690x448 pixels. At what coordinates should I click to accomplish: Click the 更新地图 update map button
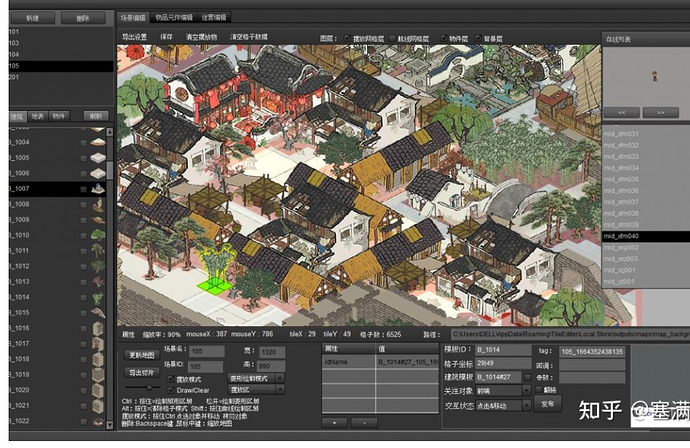pyautogui.click(x=142, y=355)
